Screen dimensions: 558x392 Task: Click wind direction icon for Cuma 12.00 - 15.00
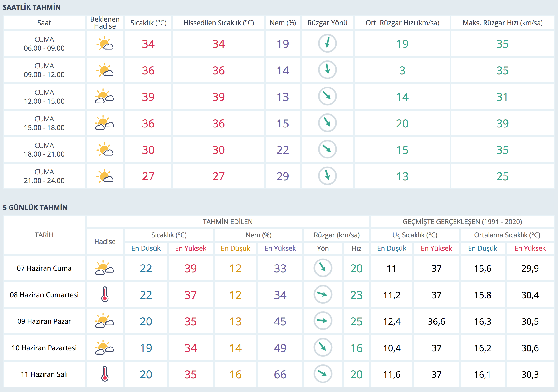[327, 96]
